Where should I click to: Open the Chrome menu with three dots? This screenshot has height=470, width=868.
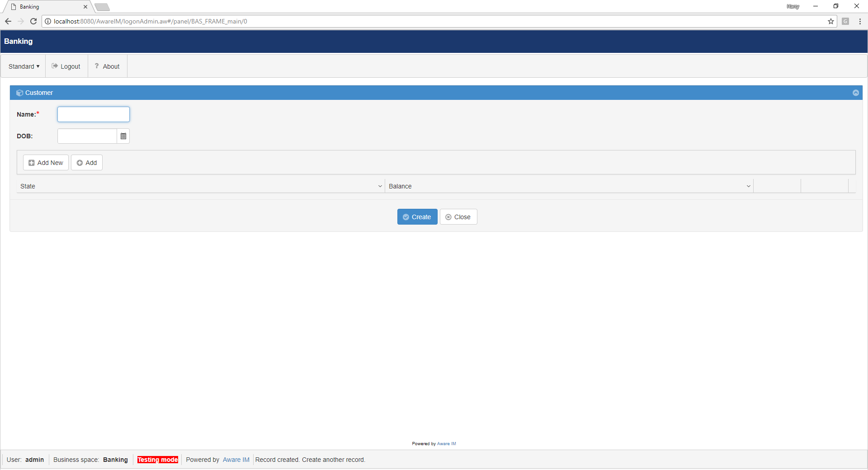(x=860, y=21)
